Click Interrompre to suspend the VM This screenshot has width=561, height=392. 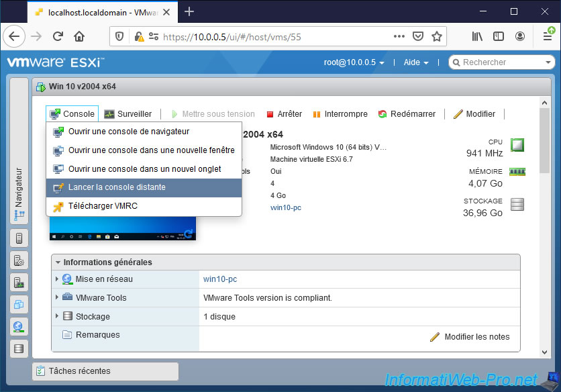(340, 114)
